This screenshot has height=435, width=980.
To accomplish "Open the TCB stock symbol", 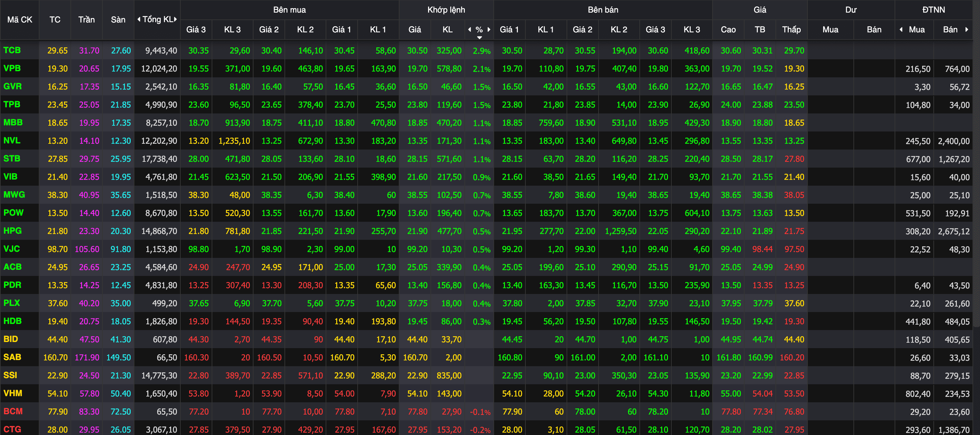I will pos(12,50).
